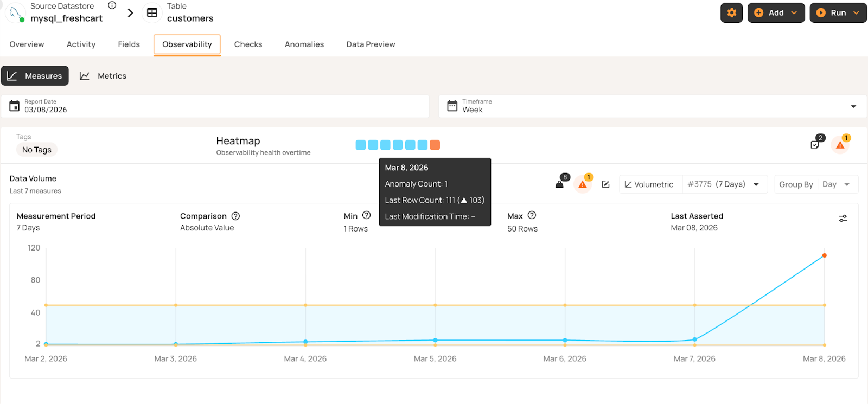Click the Timeframe calendar icon

(x=452, y=106)
